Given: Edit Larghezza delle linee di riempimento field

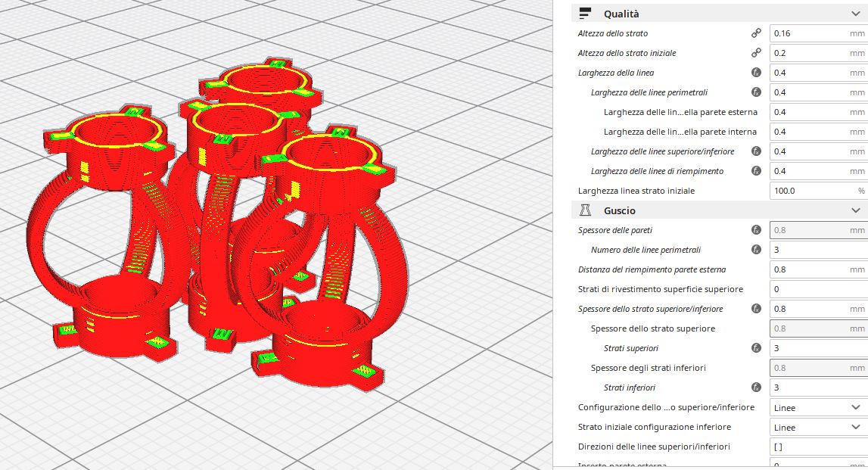Looking at the screenshot, I should pos(819,171).
